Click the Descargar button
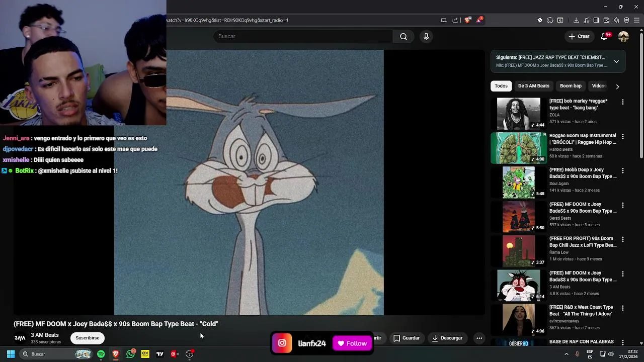Image resolution: width=644 pixels, height=362 pixels. 447,338
